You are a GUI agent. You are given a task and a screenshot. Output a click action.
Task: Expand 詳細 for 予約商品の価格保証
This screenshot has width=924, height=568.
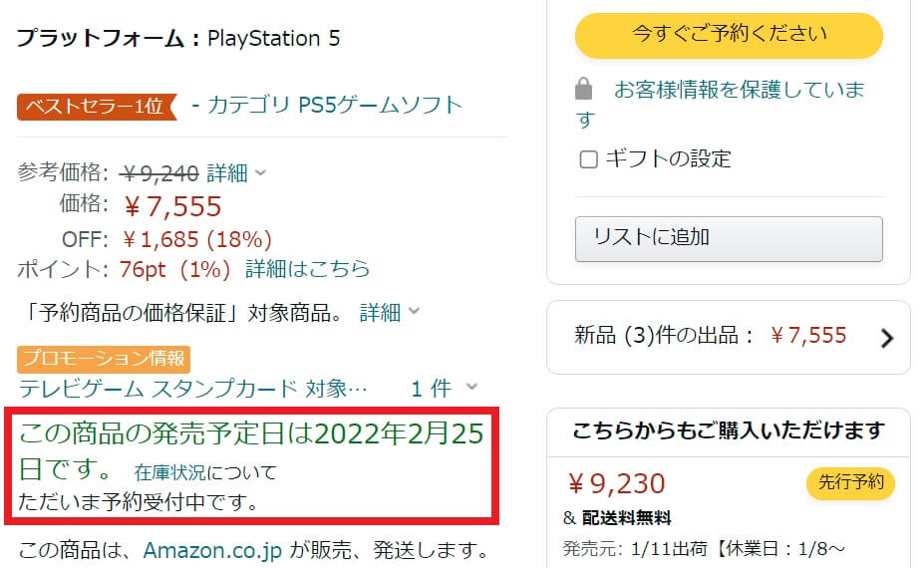(390, 312)
